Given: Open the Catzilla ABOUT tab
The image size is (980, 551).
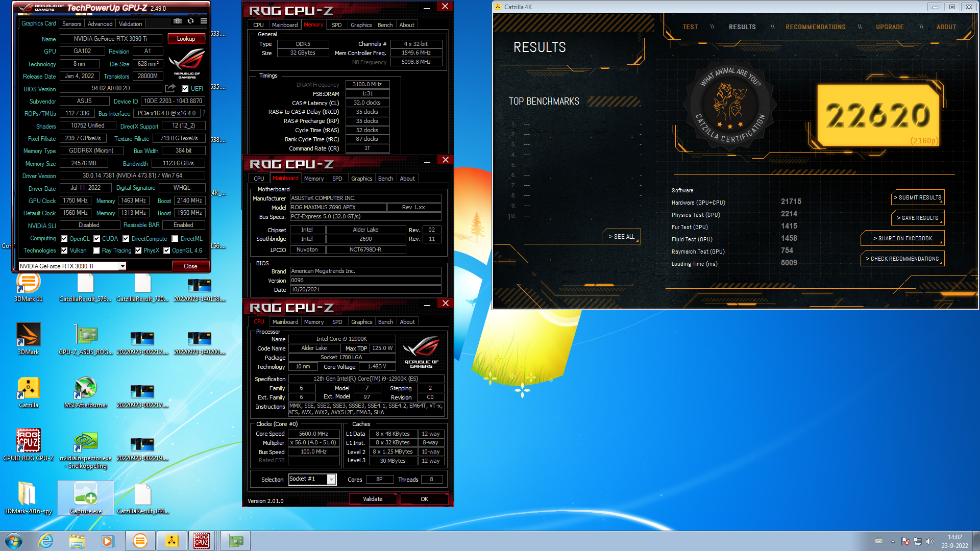Looking at the screenshot, I should click(x=946, y=27).
